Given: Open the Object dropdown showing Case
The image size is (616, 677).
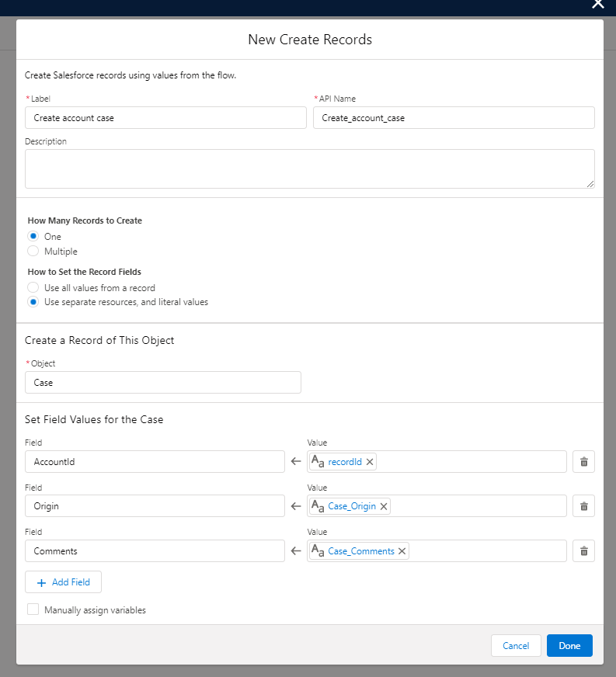Looking at the screenshot, I should (162, 382).
